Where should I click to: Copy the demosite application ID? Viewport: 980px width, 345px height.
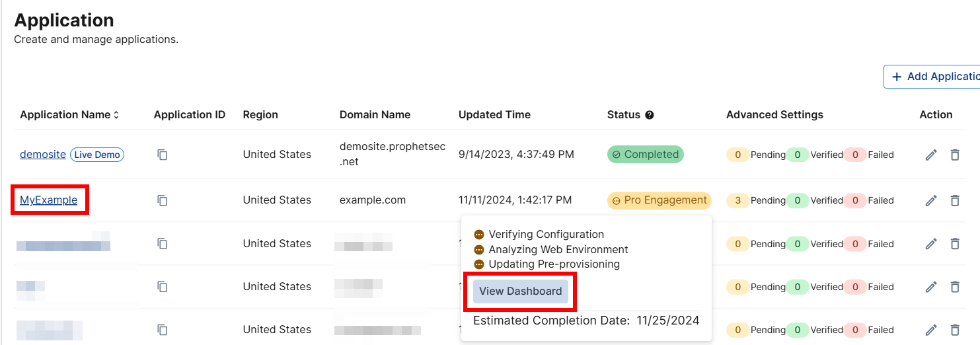coord(163,155)
